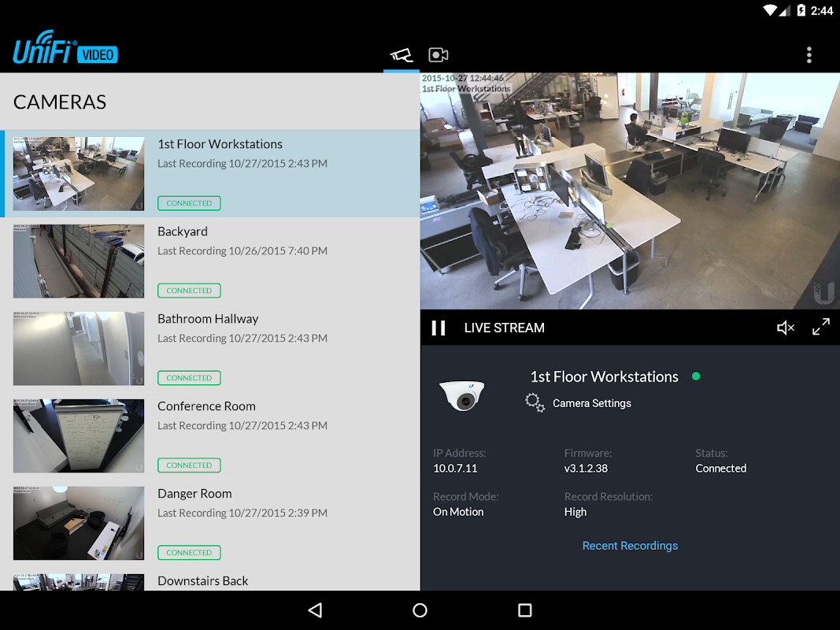The image size is (840, 630).
Task: Select the Danger Room thumbnail
Action: coord(79,523)
